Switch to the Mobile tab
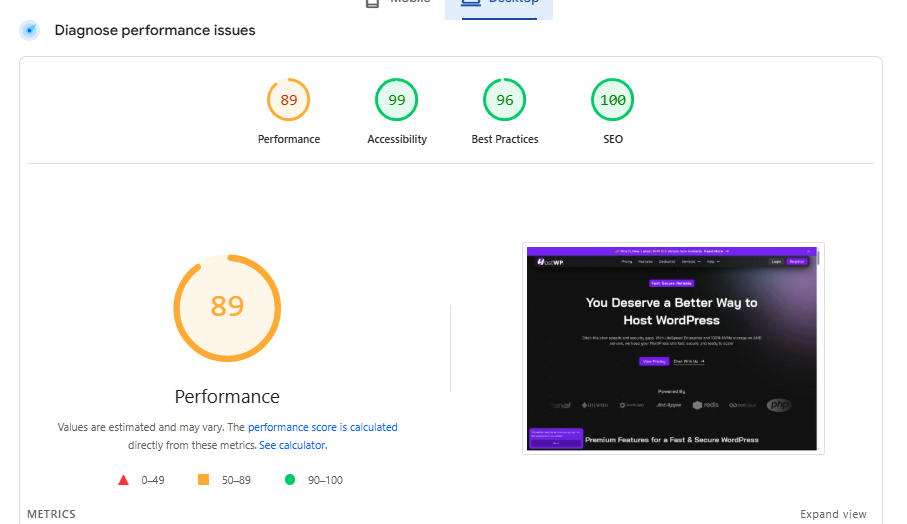This screenshot has height=524, width=907. [398, 5]
